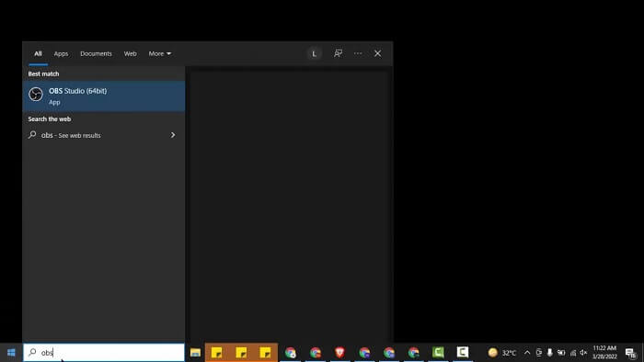Viewport: 644px width, 362px height.
Task: Select the Web search tab
Action: coord(131,53)
